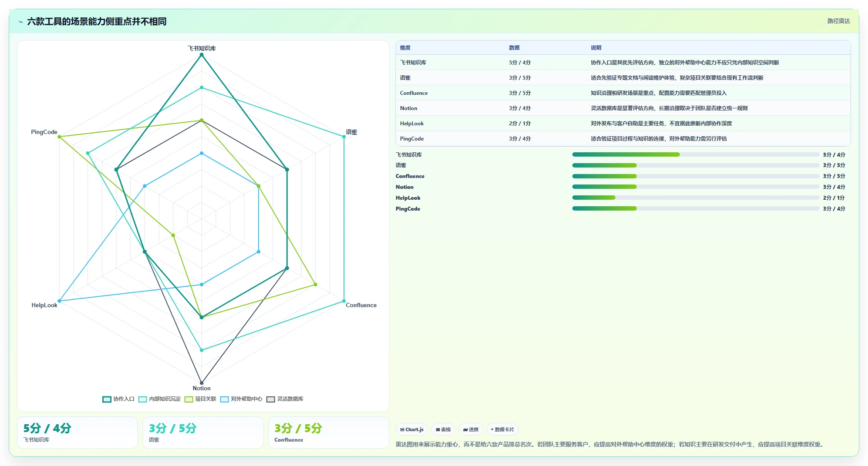Click the description starting 适合验证项目过程
Image resolution: width=868 pixels, height=466 pixels.
click(x=659, y=139)
